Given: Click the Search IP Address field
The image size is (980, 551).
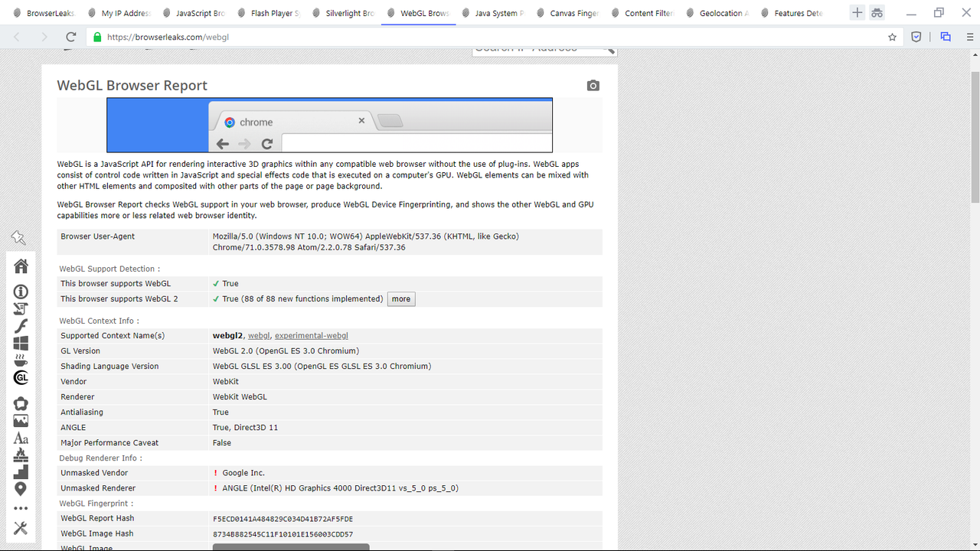Looking at the screenshot, I should click(x=539, y=50).
